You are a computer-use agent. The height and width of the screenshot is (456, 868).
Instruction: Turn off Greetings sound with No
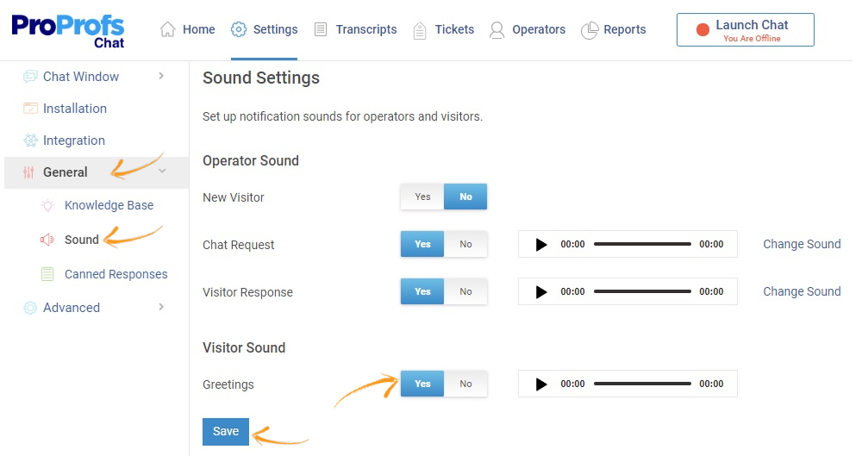coord(465,384)
